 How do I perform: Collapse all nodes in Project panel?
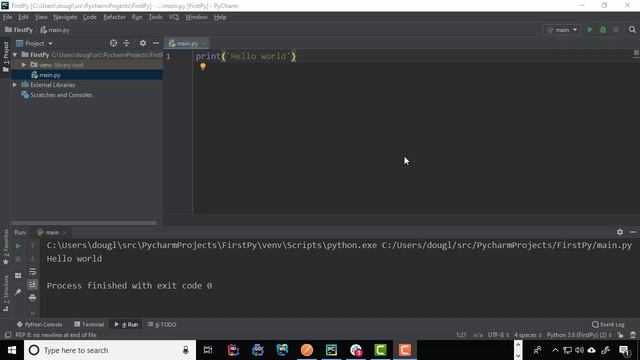pyautogui.click(x=127, y=43)
